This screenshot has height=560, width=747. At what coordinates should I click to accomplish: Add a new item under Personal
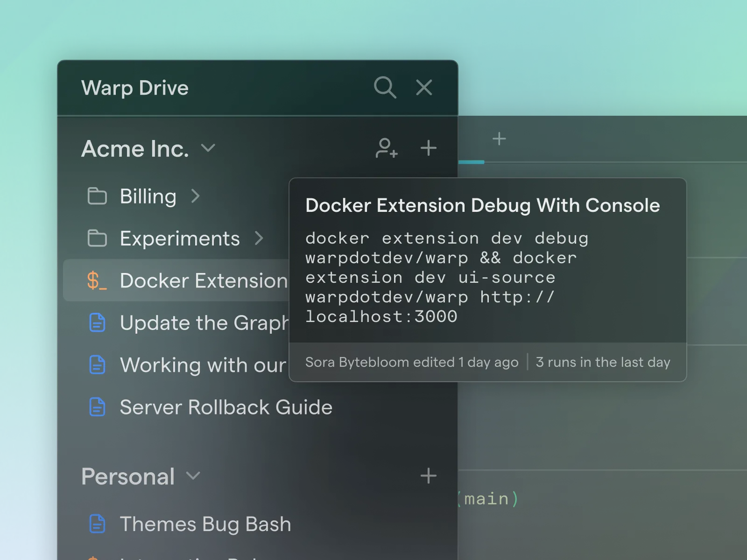[x=428, y=476]
